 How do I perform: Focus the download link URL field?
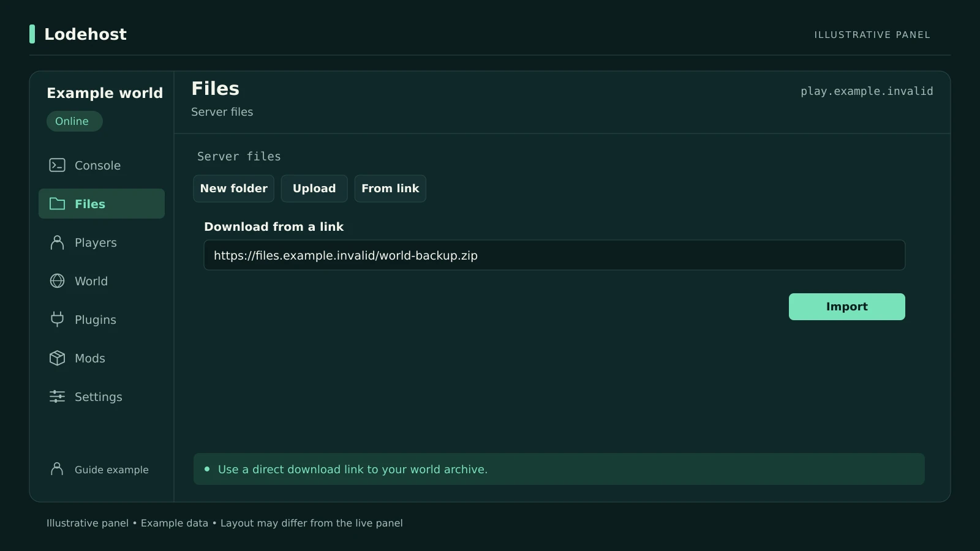(554, 255)
